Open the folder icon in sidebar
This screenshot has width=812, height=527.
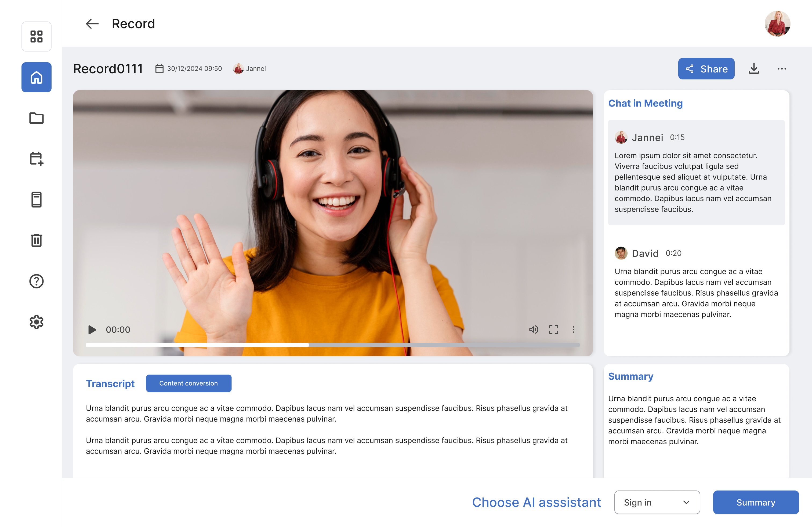tap(36, 118)
